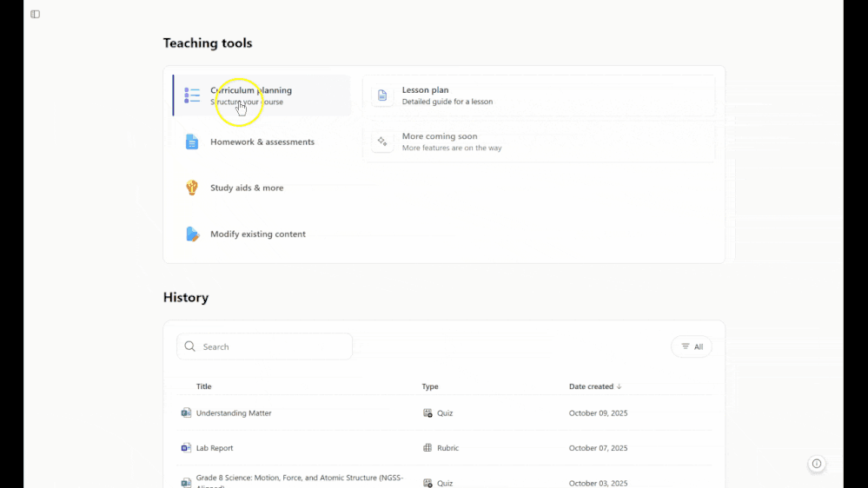868x488 pixels.
Task: Click the info icon at bottom right
Action: tap(816, 464)
